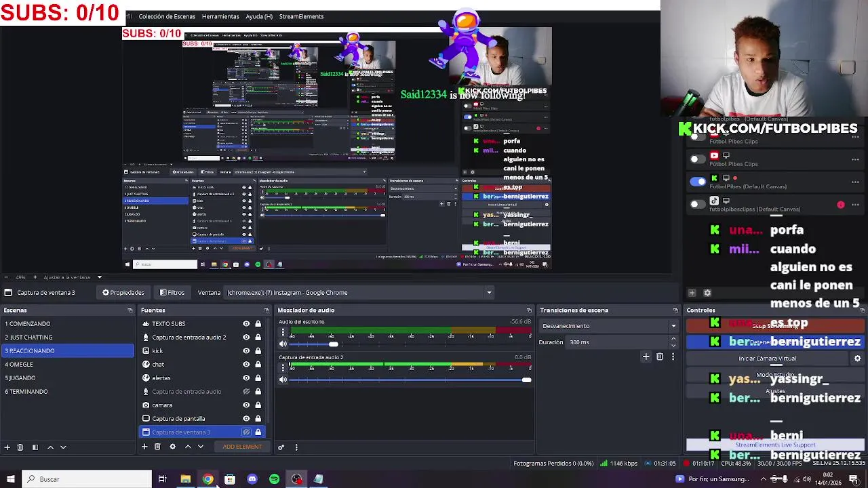Add a streaming destination with plus icon
Screen dimensions: 868x488
[692, 293]
